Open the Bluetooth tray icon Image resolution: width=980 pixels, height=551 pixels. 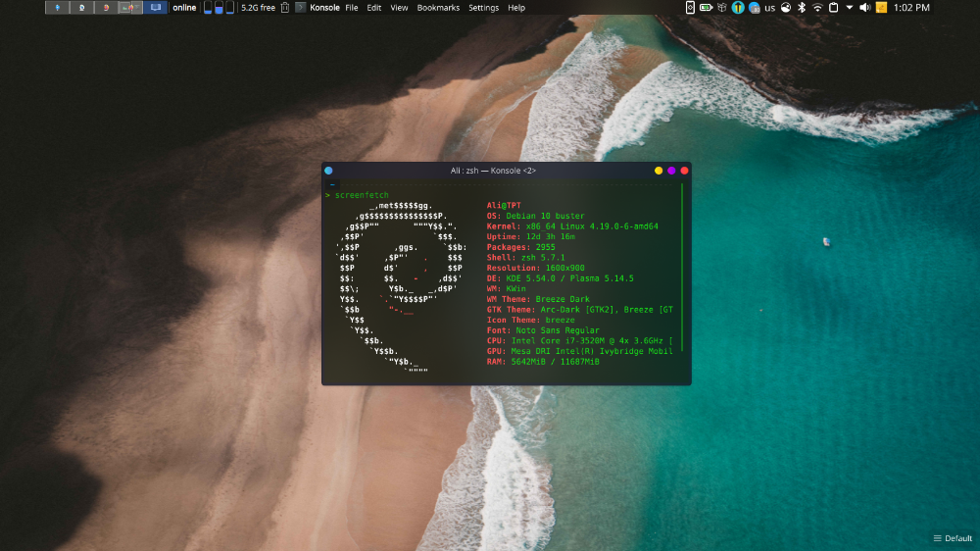click(x=801, y=8)
